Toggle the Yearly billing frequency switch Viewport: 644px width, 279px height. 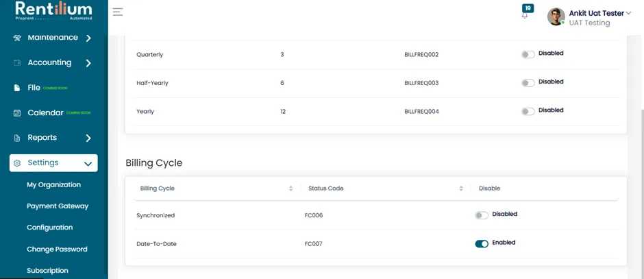528,111
